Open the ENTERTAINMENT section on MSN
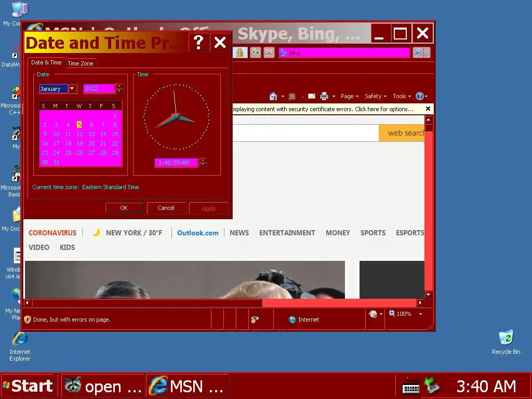The width and height of the screenshot is (532, 399). [x=287, y=233]
